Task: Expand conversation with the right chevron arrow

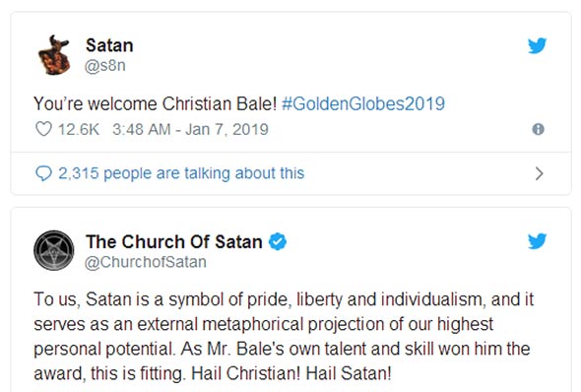Action: 539,173
